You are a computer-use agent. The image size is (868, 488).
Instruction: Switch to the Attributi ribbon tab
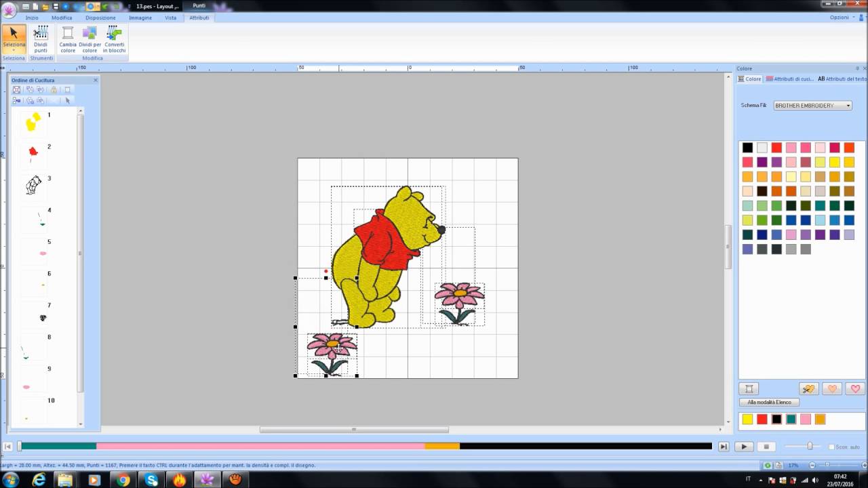tap(199, 18)
